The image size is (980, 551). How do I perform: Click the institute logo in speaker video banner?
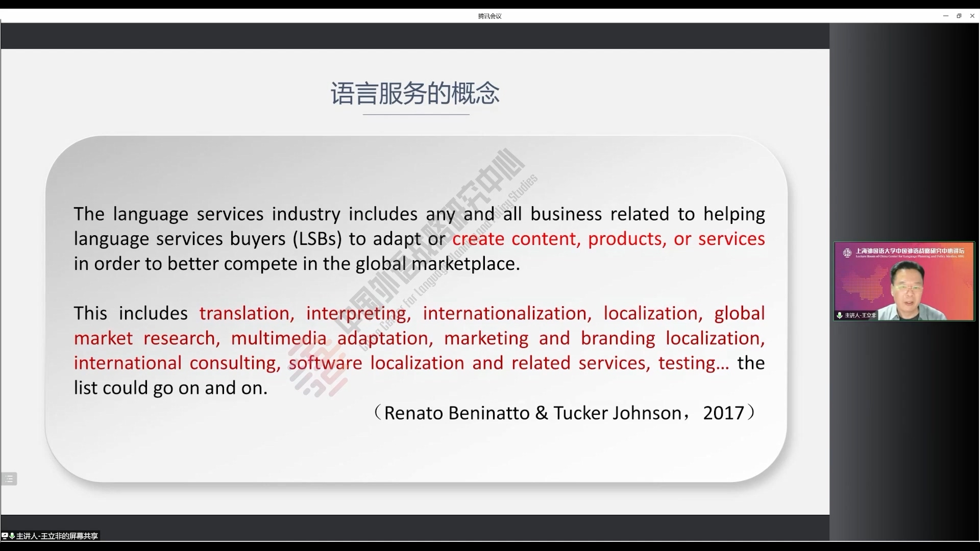click(847, 253)
